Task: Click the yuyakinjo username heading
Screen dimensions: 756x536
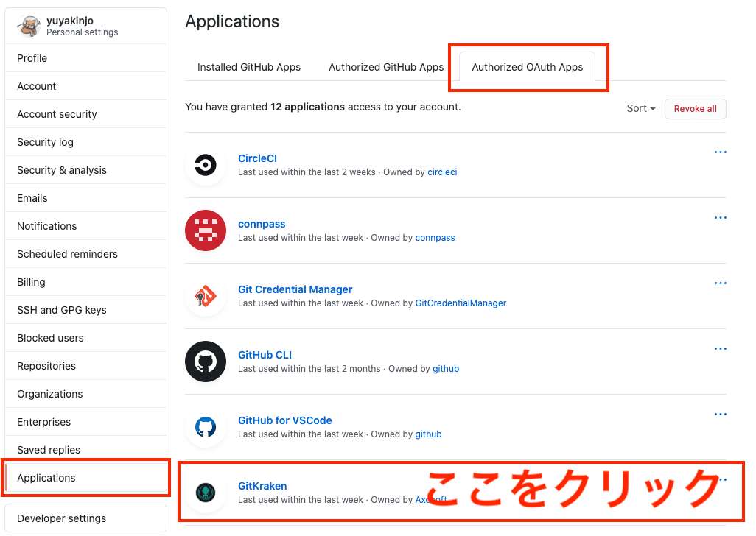Action: (70, 21)
